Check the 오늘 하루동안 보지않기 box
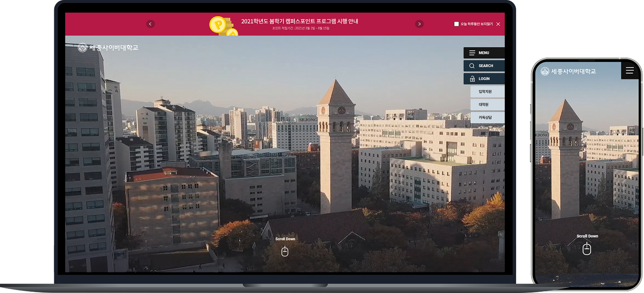Viewport: 644px width, 293px height. coord(456,24)
